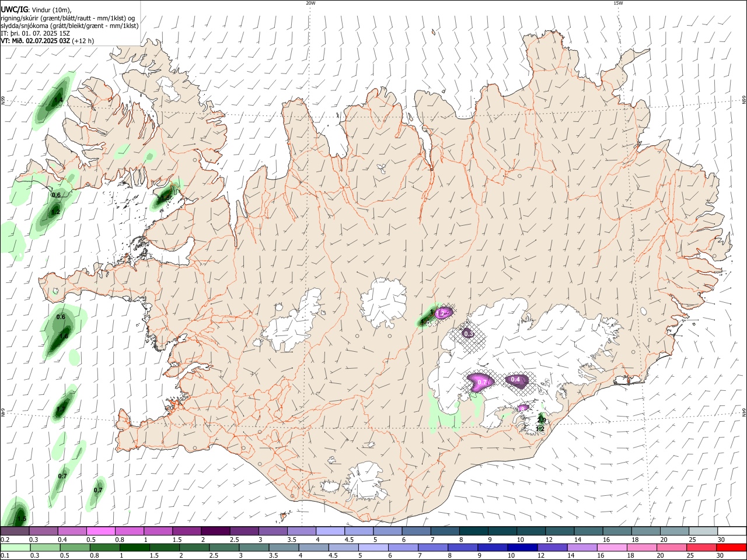The width and height of the screenshot is (747, 560).
Task: Click the '1.4' rain value off the northwest coast
Action: [58, 100]
